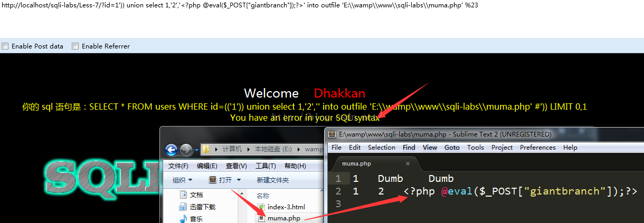Click the muma.php file icon
This screenshot has height=223, width=644.
[x=261, y=218]
